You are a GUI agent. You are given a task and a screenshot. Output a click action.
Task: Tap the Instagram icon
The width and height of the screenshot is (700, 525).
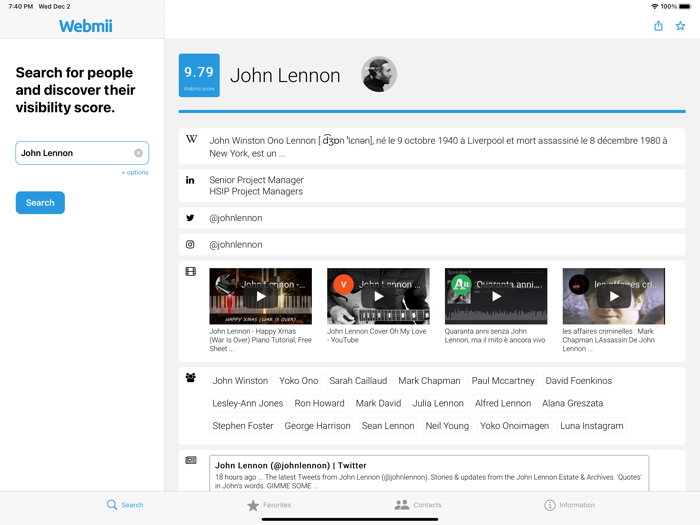point(190,244)
